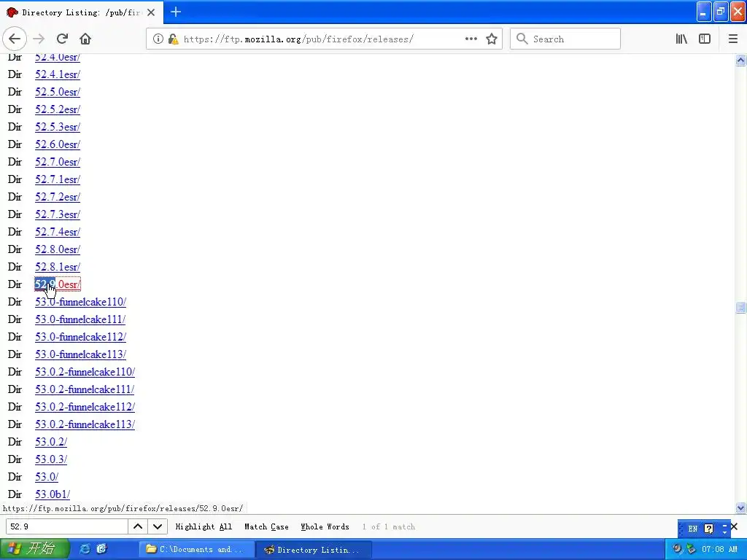
Task: Open the 53.0-funnelcake111/ link
Action: click(80, 319)
